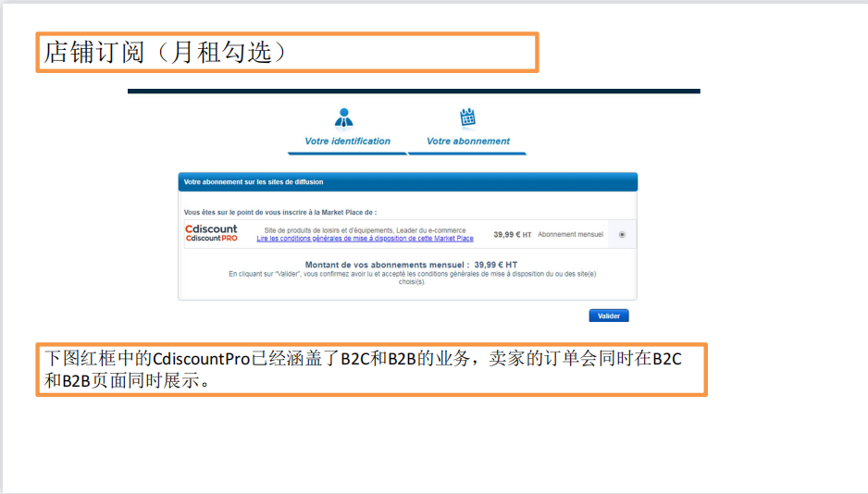
Task: Click the calendar icon above Votre abonnement
Action: tap(467, 117)
